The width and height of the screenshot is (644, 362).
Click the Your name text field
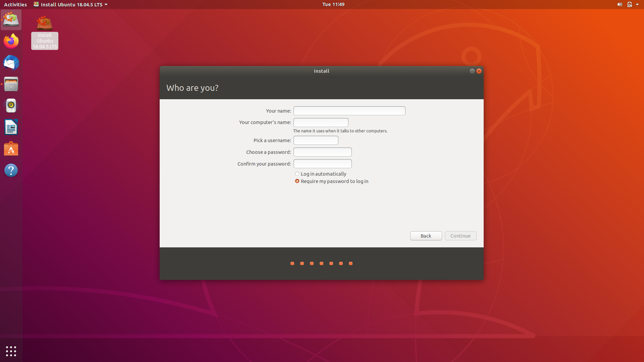tap(349, 111)
